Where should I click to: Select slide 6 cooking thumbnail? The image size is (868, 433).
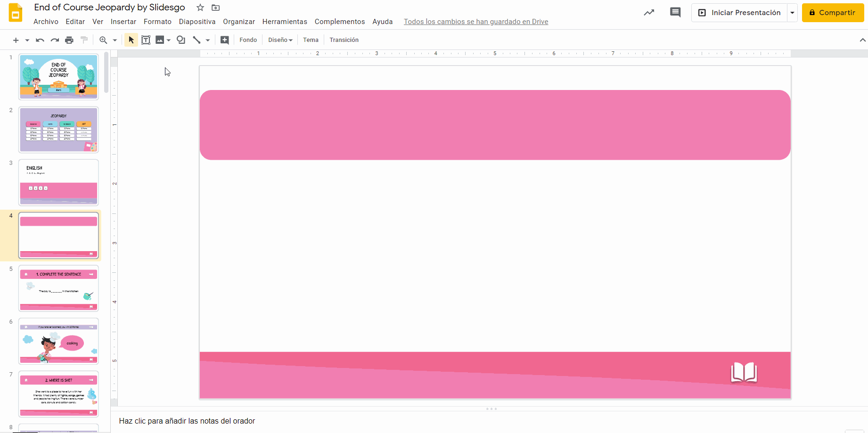point(58,341)
